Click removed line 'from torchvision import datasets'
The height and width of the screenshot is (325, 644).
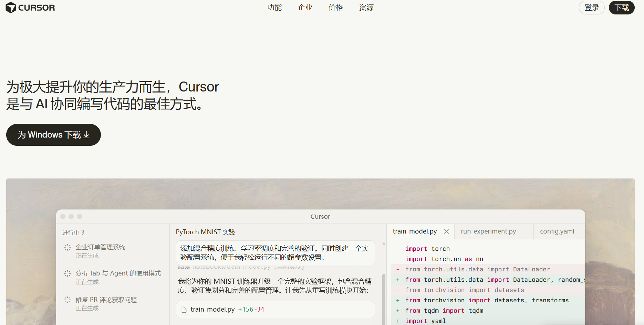(x=465, y=290)
